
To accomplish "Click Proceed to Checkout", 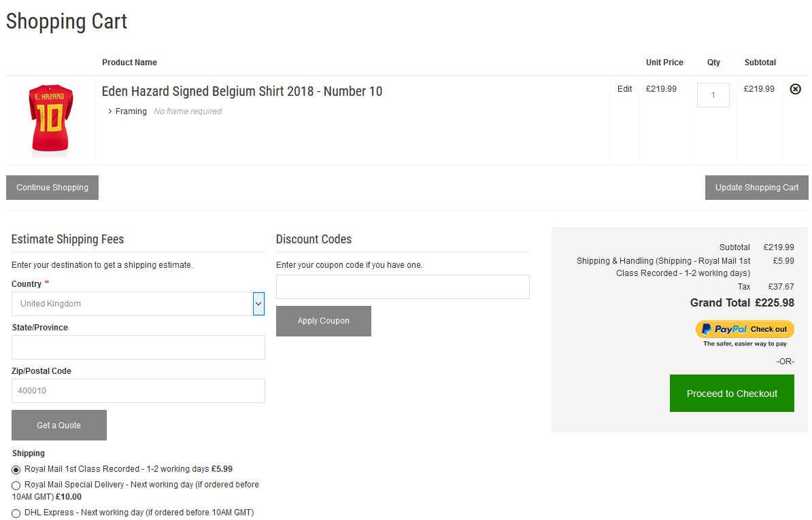I will (x=732, y=394).
